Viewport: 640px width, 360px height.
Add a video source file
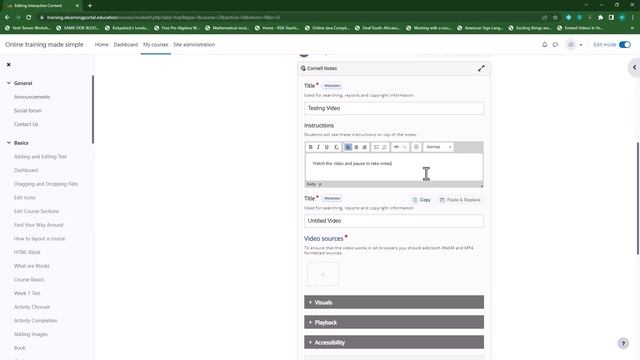[323, 274]
